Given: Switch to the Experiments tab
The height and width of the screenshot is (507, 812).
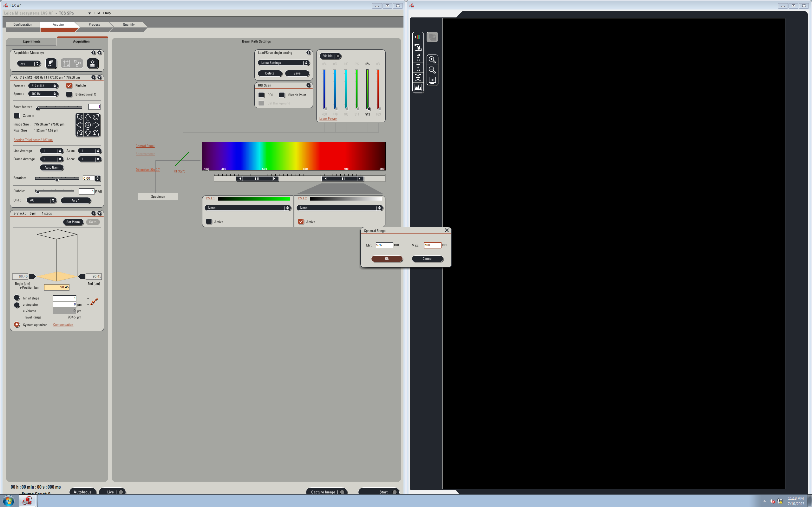Looking at the screenshot, I should click(31, 42).
